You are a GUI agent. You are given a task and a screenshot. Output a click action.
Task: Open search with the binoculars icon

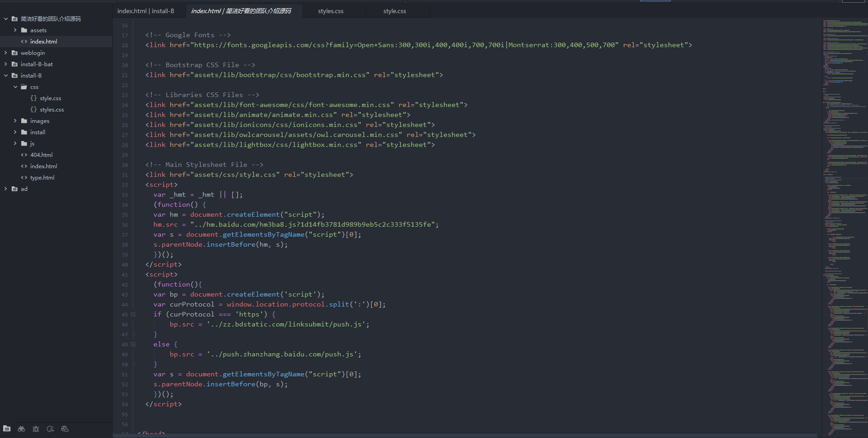pyautogui.click(x=21, y=428)
